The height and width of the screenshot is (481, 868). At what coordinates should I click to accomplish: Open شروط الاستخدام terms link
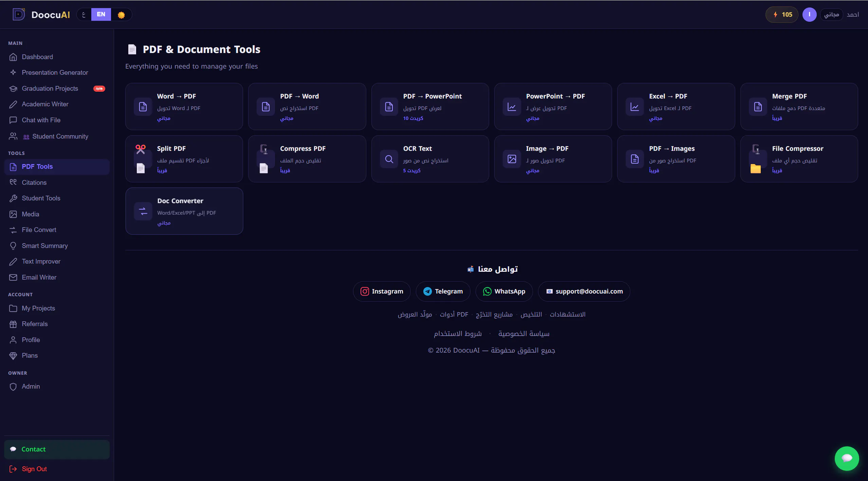pyautogui.click(x=458, y=334)
